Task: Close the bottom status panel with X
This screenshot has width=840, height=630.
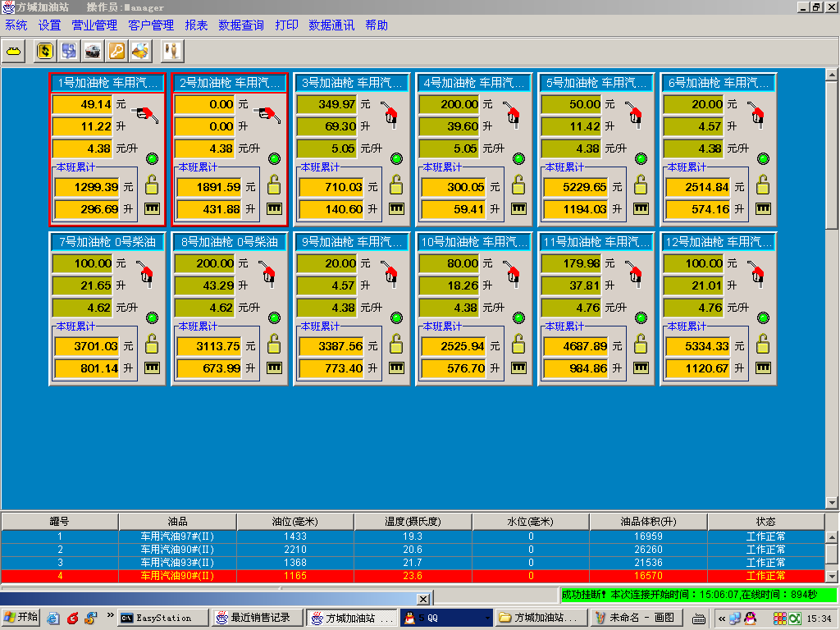Action: (423, 599)
